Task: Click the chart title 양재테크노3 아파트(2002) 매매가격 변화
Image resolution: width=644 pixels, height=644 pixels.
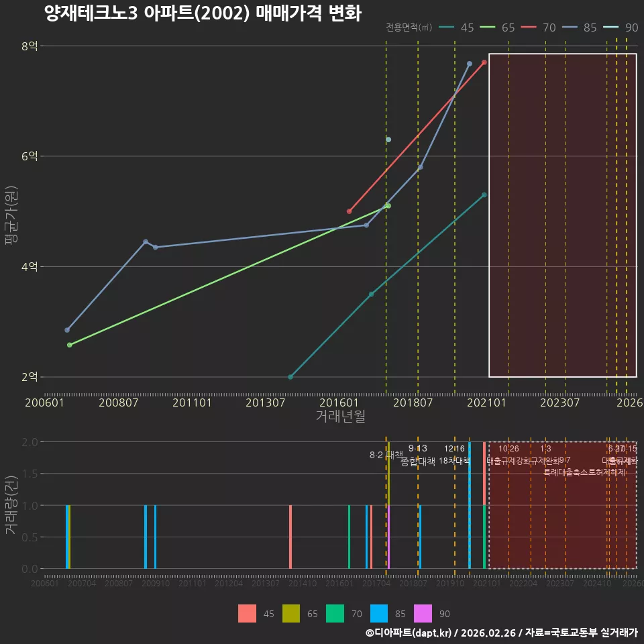Action: click(203, 13)
